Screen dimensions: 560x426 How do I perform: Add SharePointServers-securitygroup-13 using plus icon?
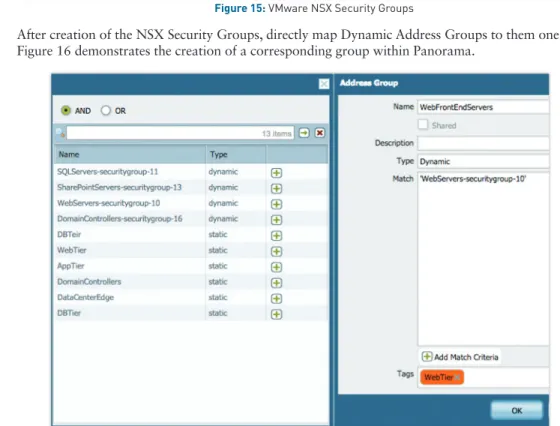(276, 189)
